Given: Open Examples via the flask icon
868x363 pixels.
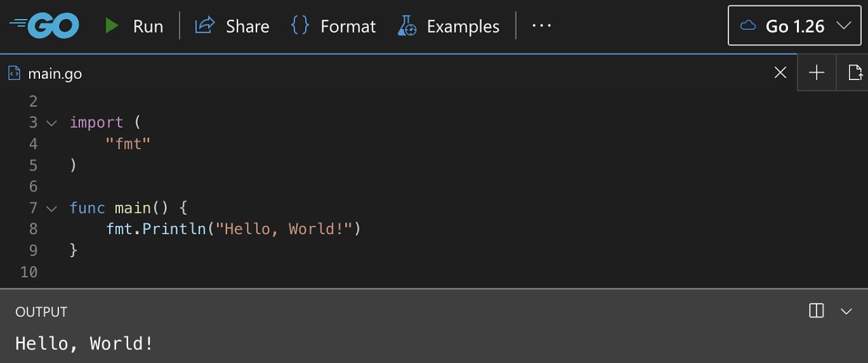Looking at the screenshot, I should pyautogui.click(x=407, y=26).
